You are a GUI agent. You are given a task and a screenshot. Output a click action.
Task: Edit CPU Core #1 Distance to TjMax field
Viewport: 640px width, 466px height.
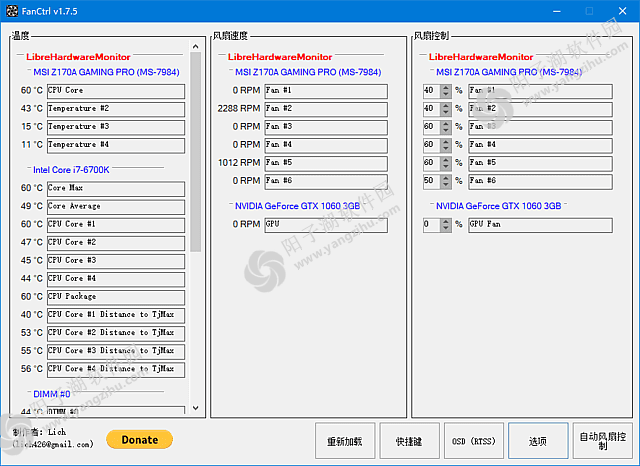pyautogui.click(x=116, y=315)
